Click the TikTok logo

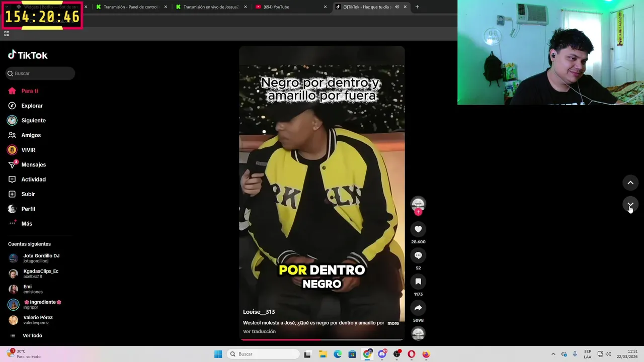click(28, 55)
